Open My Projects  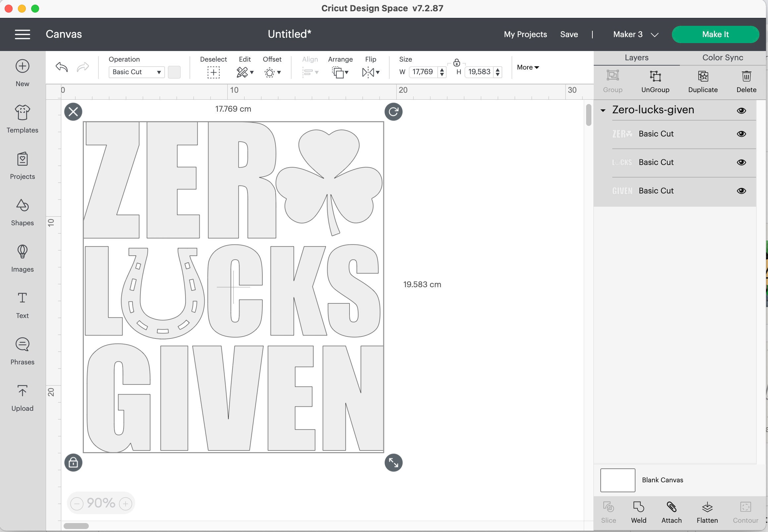point(525,34)
